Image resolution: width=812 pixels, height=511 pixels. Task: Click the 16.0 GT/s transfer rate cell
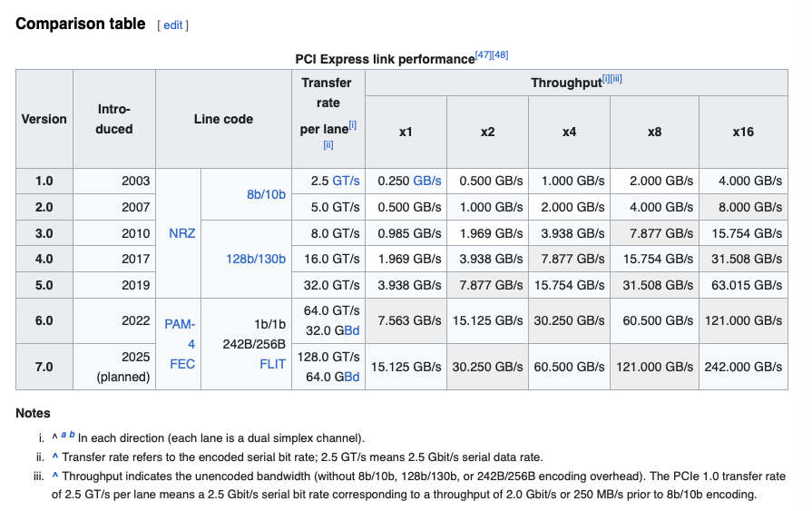pos(328,259)
